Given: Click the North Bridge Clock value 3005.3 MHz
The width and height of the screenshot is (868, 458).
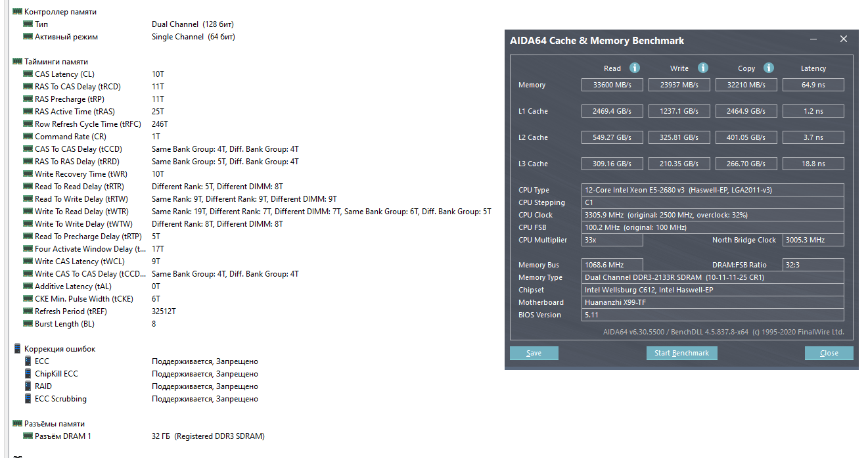Looking at the screenshot, I should click(813, 240).
